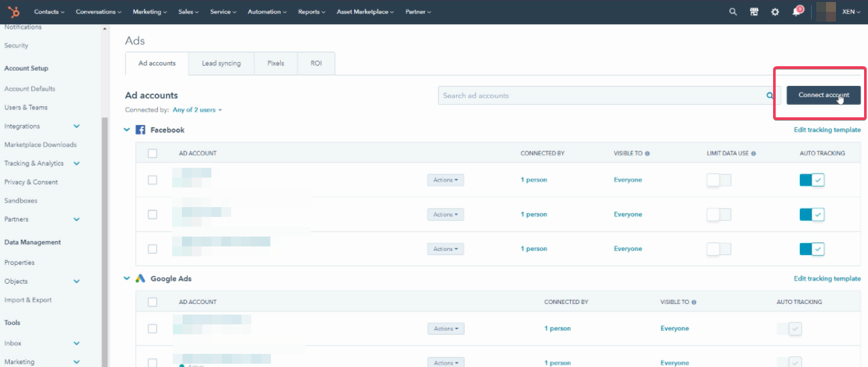The width and height of the screenshot is (868, 367).
Task: Toggle Auto Tracking for third Facebook account
Action: tap(812, 249)
